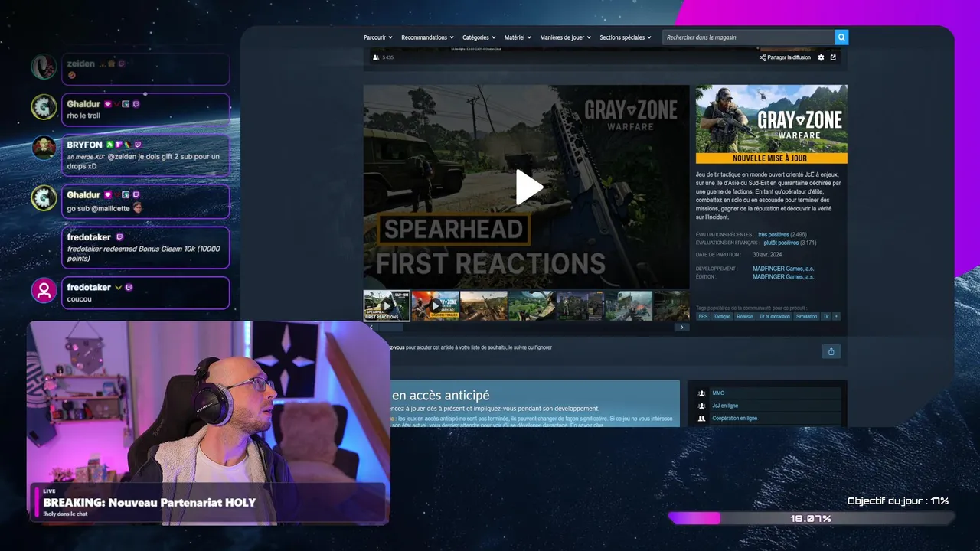Open broadcast settings gear icon
Viewport: 980px width, 551px height.
822,57
